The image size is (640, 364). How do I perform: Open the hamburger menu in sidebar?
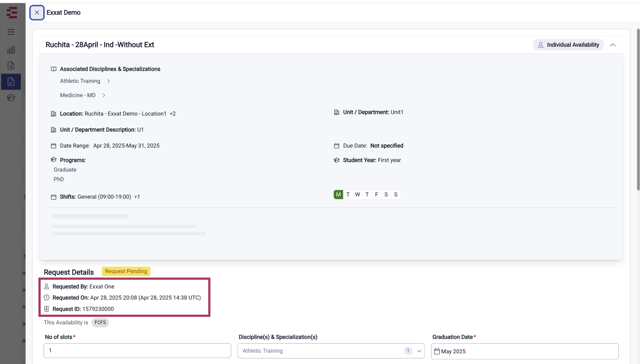tap(11, 32)
